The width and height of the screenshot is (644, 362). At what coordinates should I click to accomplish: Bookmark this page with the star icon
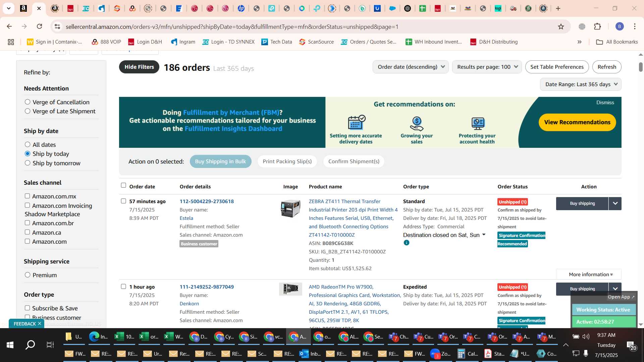tap(561, 26)
